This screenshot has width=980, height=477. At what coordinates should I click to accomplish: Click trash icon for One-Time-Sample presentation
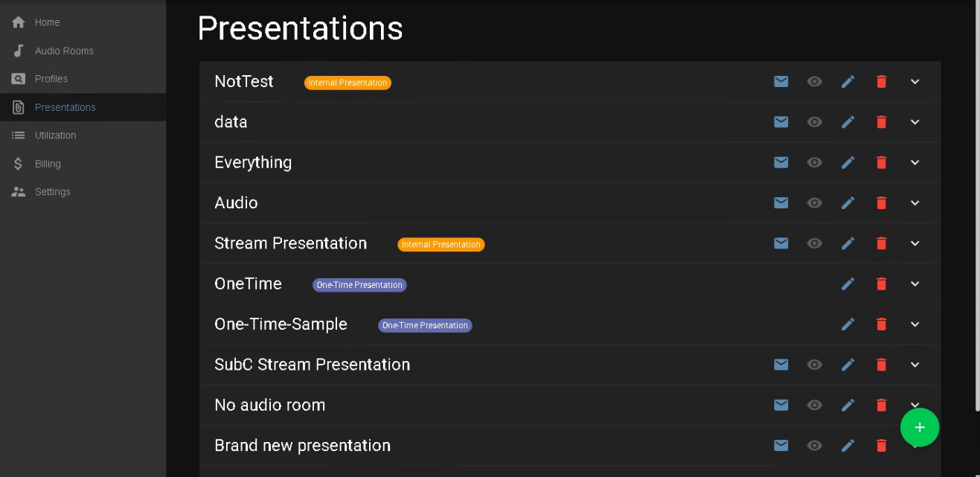click(x=882, y=324)
